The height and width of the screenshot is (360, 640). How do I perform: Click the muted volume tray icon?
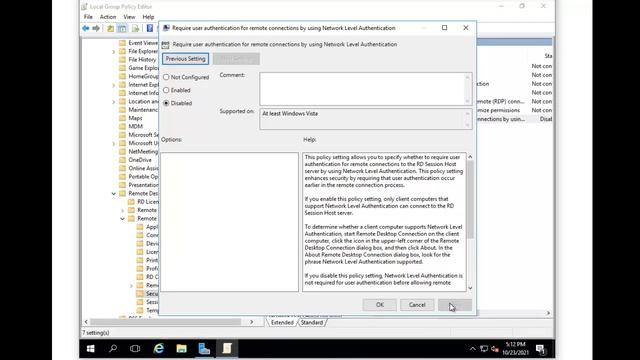(x=495, y=349)
